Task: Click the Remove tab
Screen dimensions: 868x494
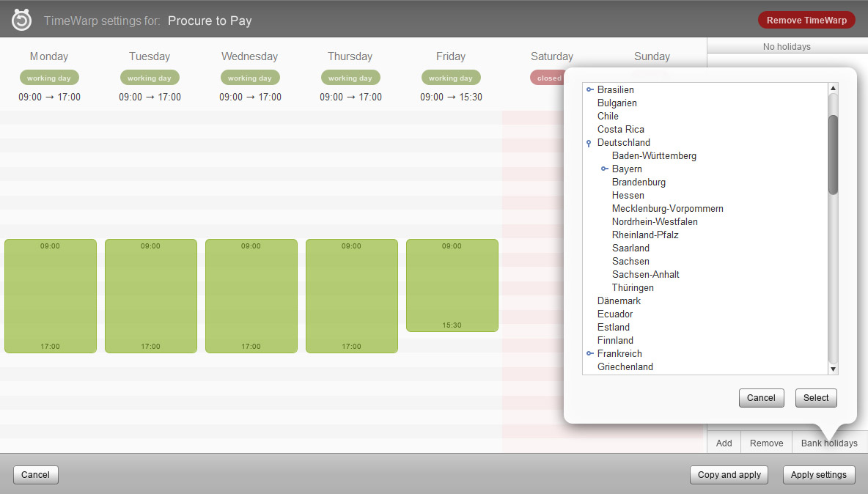Action: coord(766,443)
